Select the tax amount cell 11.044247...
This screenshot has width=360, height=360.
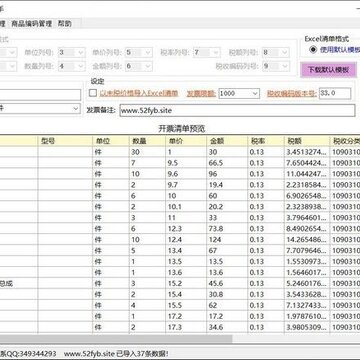(x=307, y=174)
